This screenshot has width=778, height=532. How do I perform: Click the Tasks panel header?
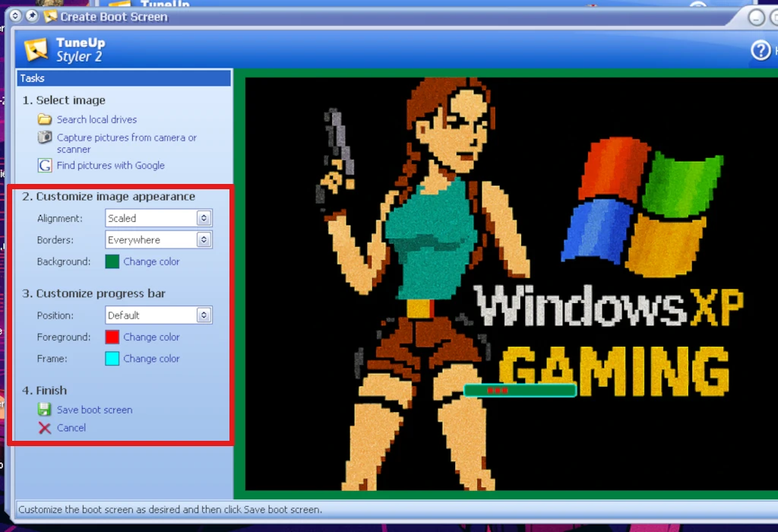coord(124,78)
